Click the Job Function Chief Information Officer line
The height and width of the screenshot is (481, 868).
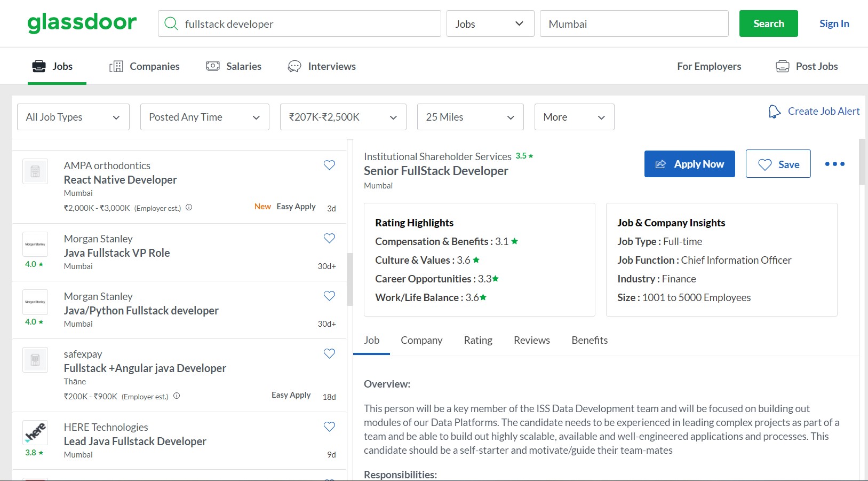click(x=704, y=260)
